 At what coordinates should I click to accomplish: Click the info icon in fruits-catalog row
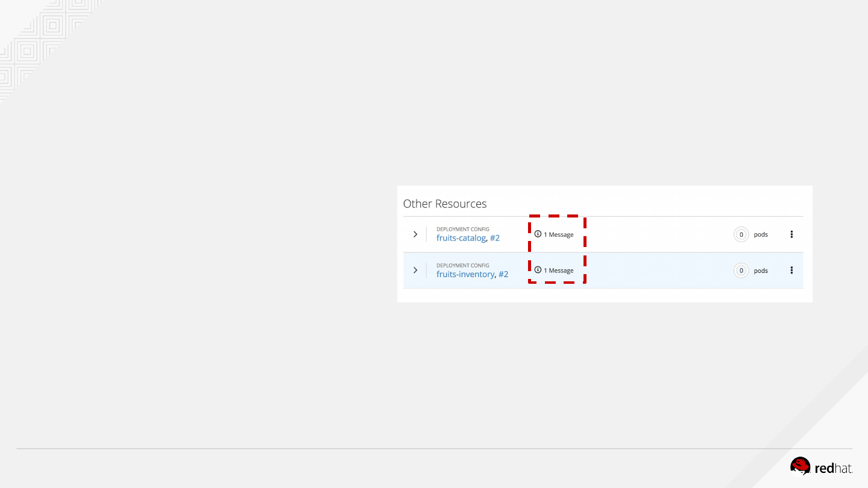click(538, 234)
